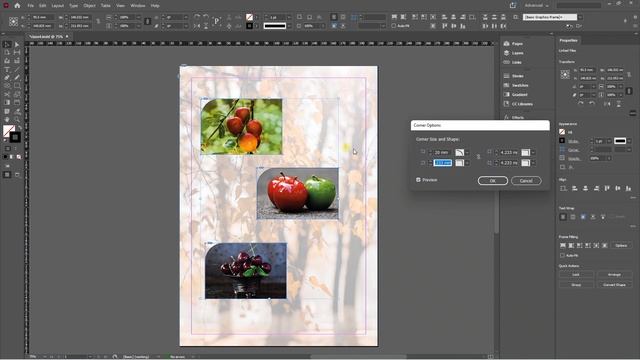Open stroke weight dropdown in Properties Appearance
Image resolution: width=640 pixels, height=360 pixels.
pyautogui.click(x=609, y=141)
